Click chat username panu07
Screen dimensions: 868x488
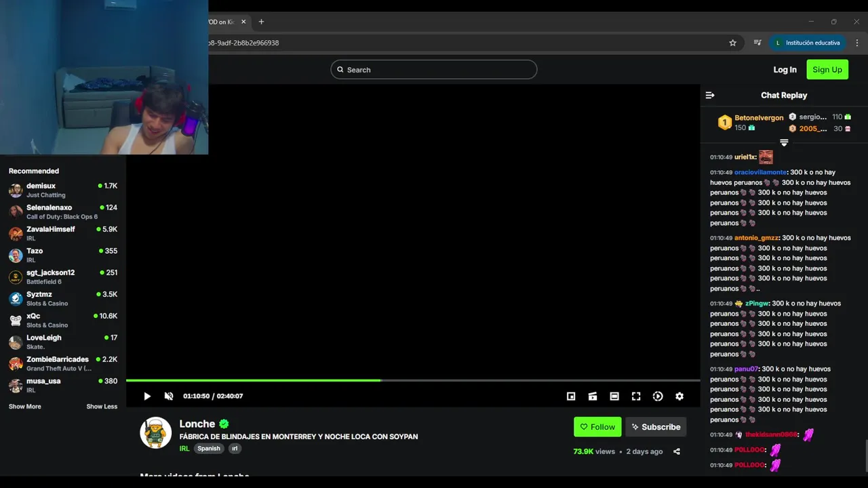pyautogui.click(x=746, y=369)
